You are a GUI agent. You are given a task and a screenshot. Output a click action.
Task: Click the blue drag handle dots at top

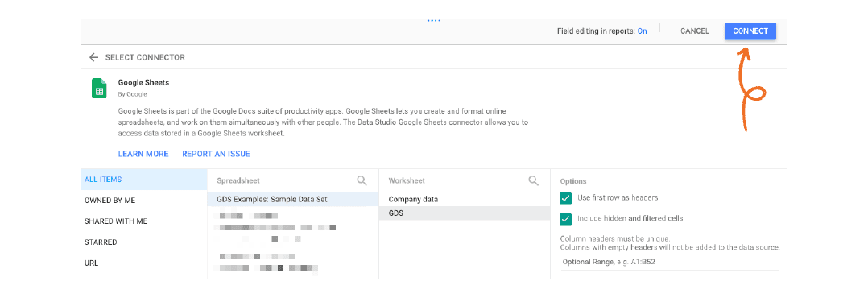pyautogui.click(x=434, y=21)
